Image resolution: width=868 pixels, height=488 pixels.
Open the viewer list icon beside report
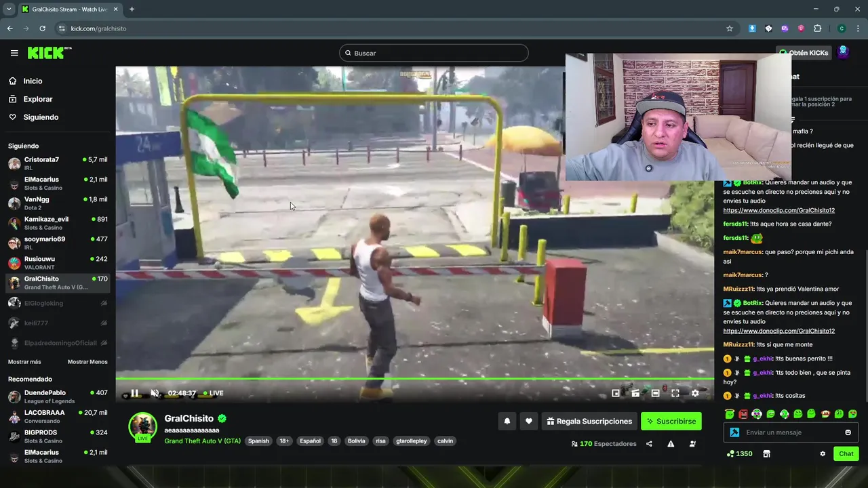[692, 444]
